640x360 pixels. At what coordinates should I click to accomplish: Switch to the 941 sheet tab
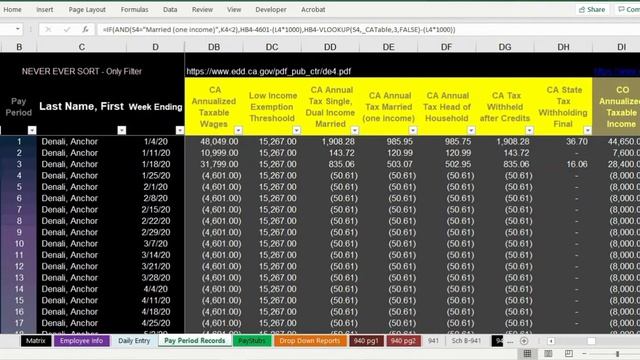[x=433, y=341]
